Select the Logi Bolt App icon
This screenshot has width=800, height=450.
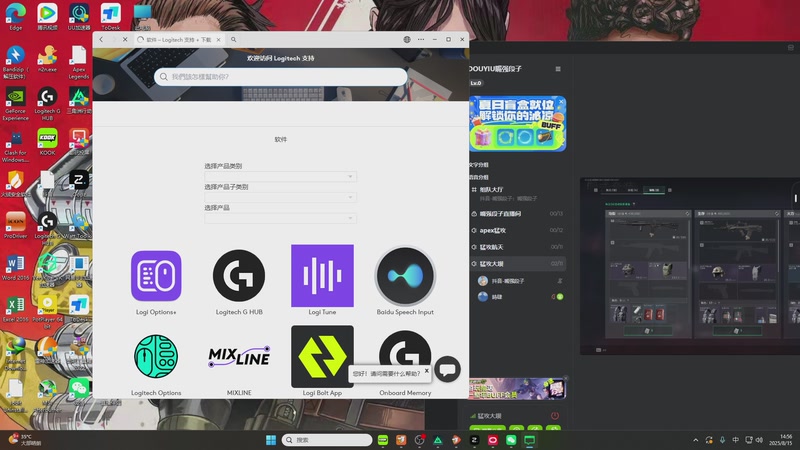[x=322, y=357]
